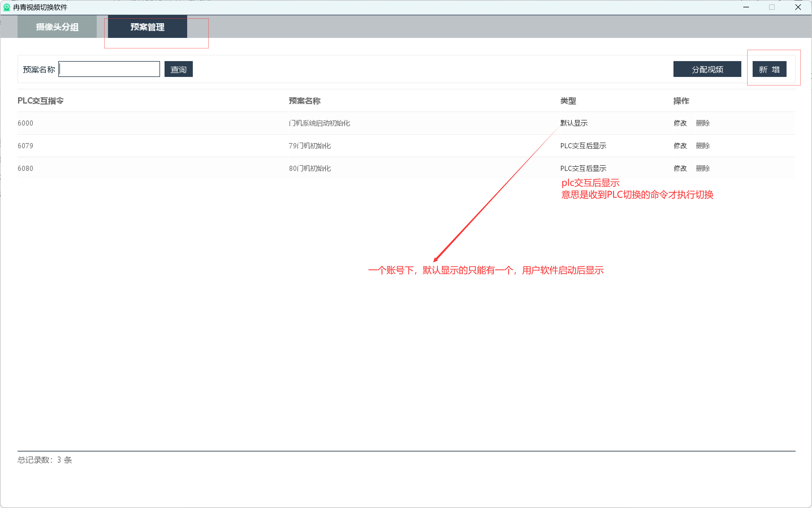Click the 新增 button to add plan
The height and width of the screenshot is (508, 812).
[x=769, y=69]
